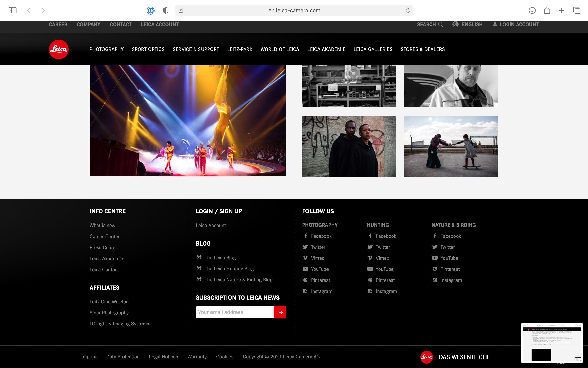The height and width of the screenshot is (368, 588).
Task: Open the workshop shelves photo
Action: (349, 86)
